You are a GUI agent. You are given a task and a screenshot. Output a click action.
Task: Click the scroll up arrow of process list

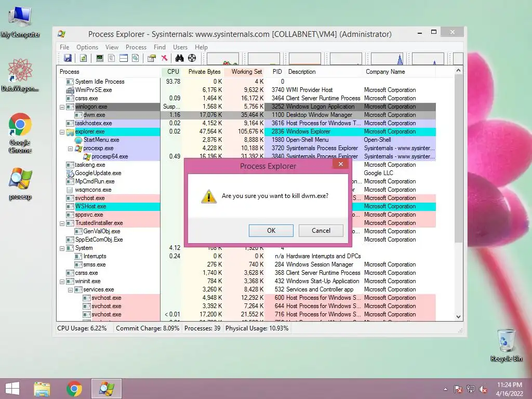pyautogui.click(x=458, y=71)
